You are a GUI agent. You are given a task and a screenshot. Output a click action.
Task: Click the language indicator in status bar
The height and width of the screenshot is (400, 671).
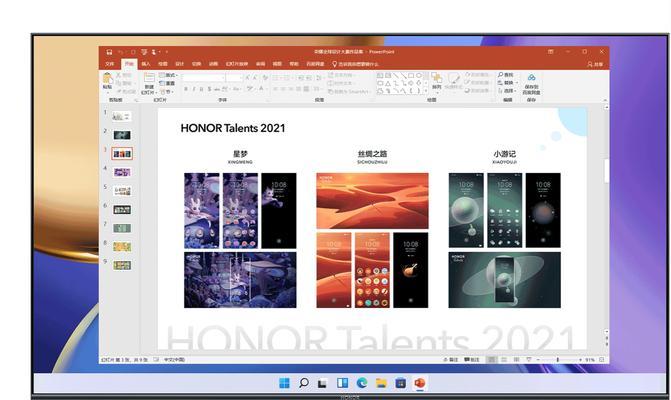174,360
